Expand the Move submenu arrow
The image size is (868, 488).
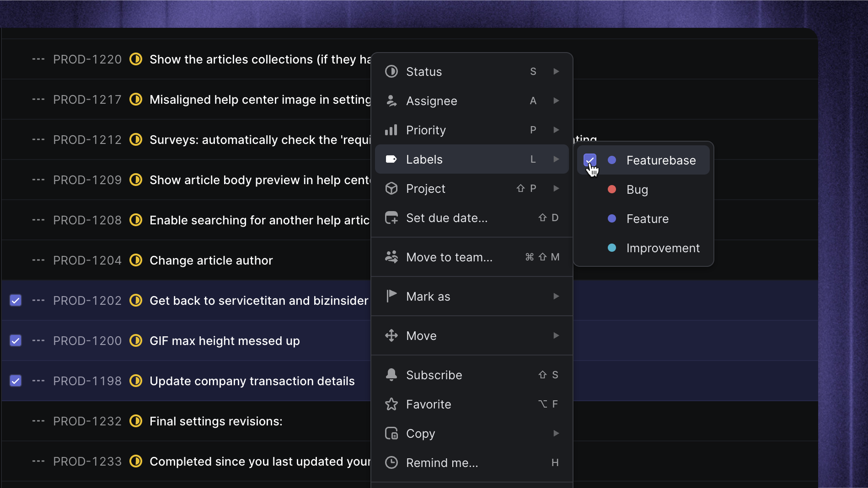tap(556, 336)
